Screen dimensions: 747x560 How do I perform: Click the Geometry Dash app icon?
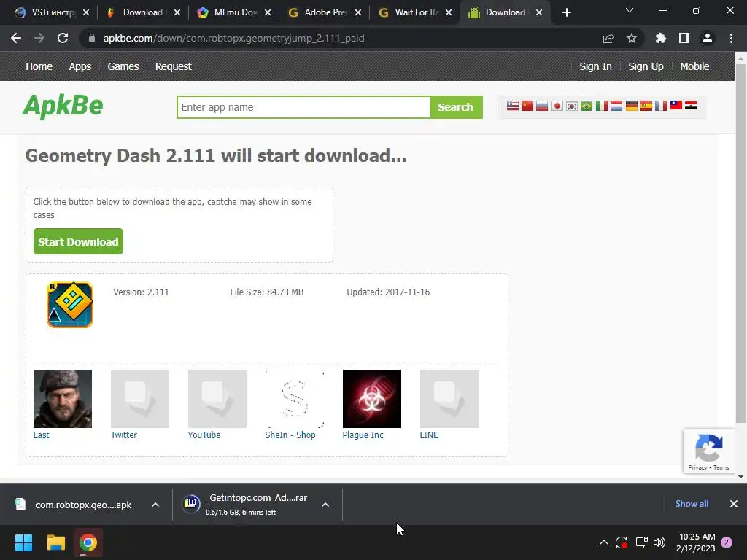click(70, 305)
